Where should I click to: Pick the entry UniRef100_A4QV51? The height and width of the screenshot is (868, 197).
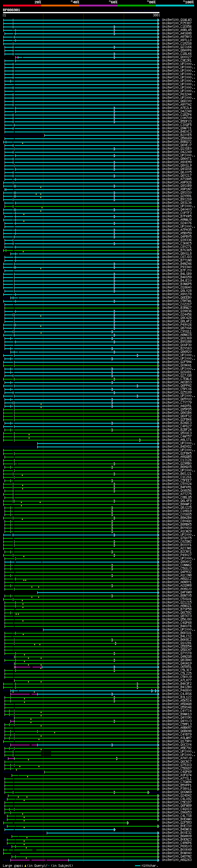tap(177, 406)
